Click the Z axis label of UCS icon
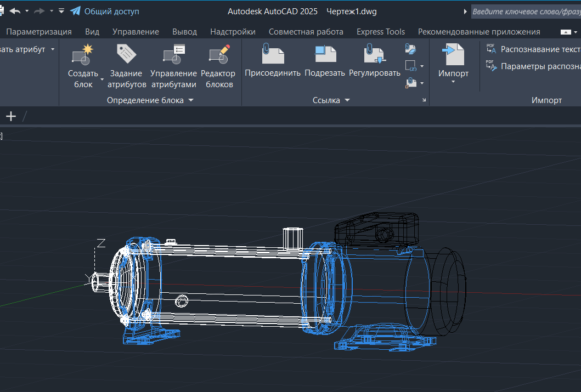The width and height of the screenshot is (581, 392). pos(101,243)
